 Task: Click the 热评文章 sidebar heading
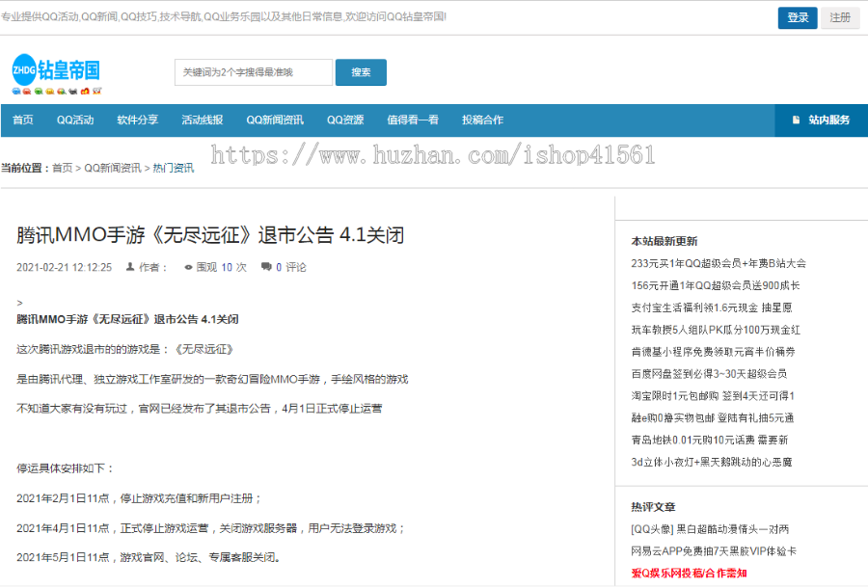tap(653, 507)
